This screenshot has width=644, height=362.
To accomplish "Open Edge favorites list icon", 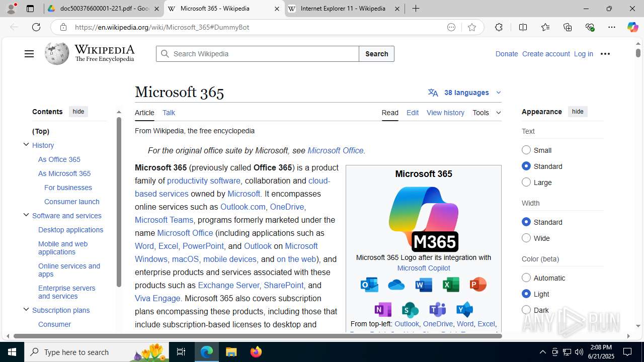I will pos(545,27).
